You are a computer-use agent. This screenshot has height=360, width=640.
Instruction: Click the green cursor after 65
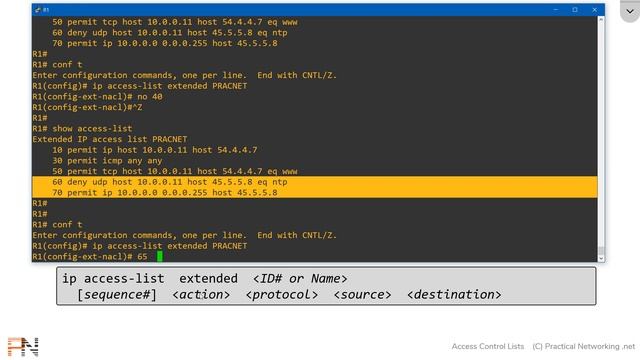tap(160, 256)
